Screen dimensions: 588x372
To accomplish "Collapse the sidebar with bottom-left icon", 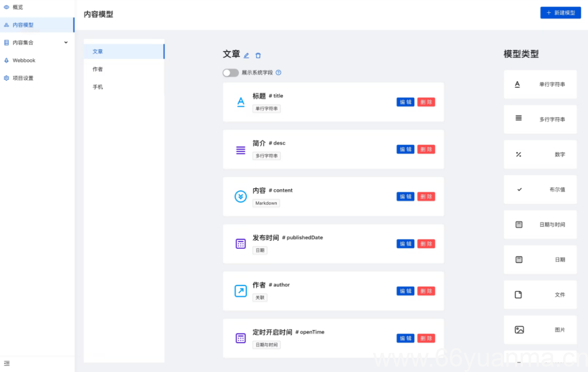I will point(7,363).
